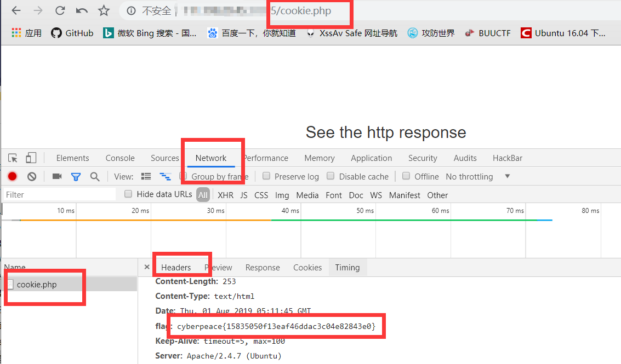The width and height of the screenshot is (621, 364).
Task: Open network search with magnifier icon
Action: [95, 176]
